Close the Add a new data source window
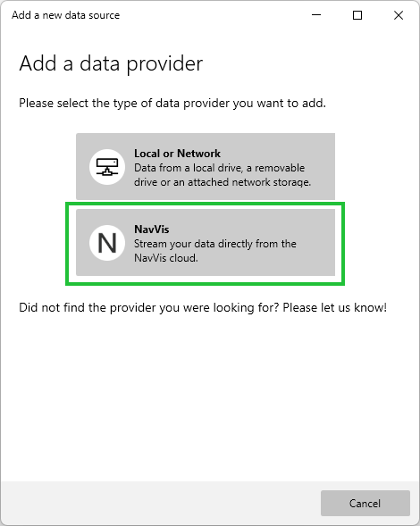Screen dimensions: 420x526 399,15
